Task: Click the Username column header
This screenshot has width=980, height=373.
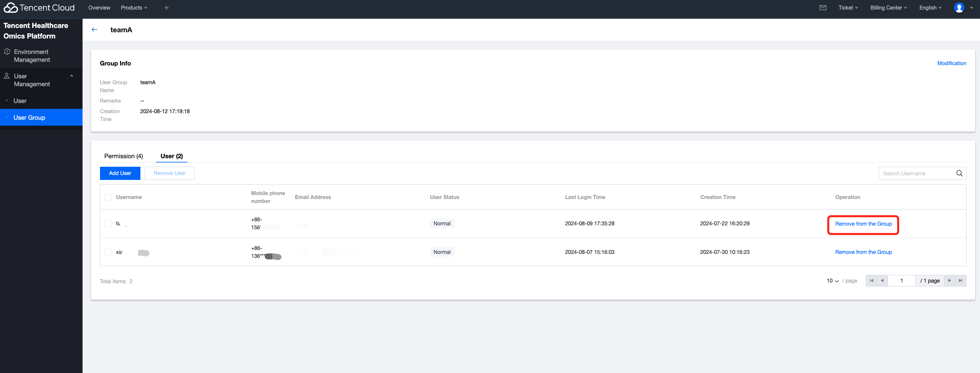Action: click(129, 197)
